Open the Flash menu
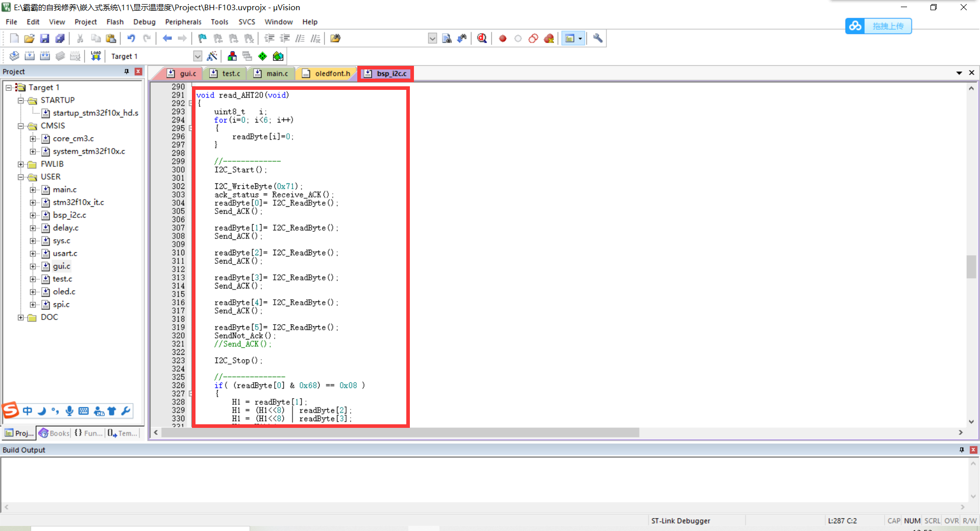Viewport: 980px width, 531px height. tap(115, 22)
